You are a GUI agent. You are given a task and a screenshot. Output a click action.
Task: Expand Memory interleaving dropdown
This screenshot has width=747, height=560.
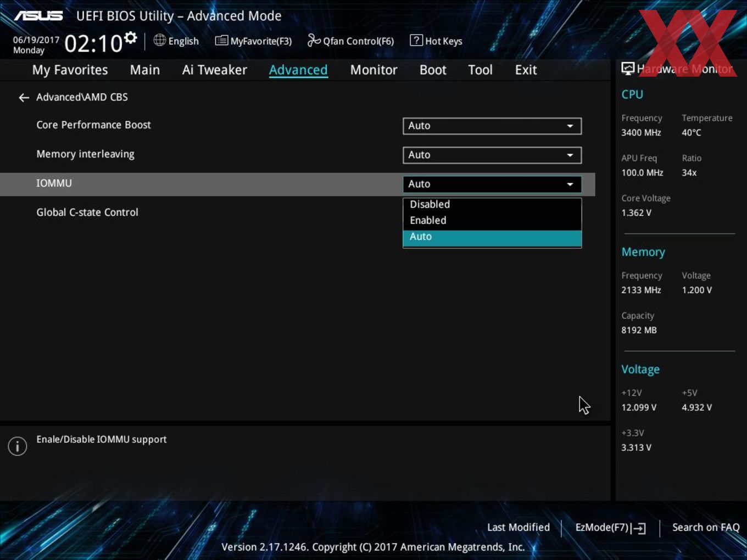(x=492, y=155)
